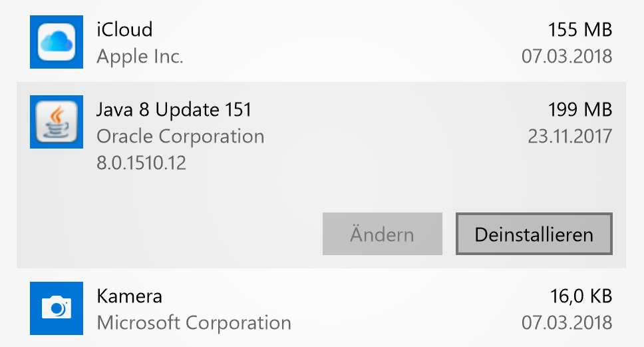Screen dimensions: 644x347
Task: Click the 199 MB size of Java
Action: point(579,109)
